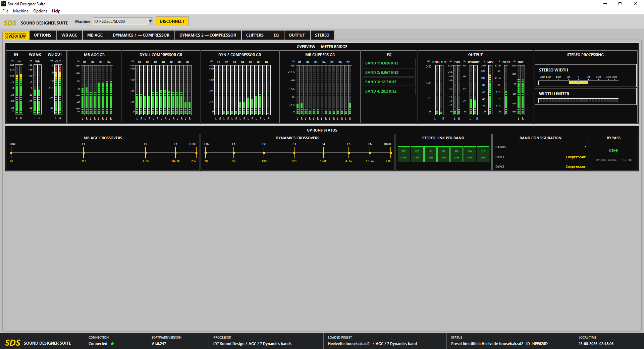
Task: Click the green Connected status indicator dot
Action: click(x=112, y=344)
